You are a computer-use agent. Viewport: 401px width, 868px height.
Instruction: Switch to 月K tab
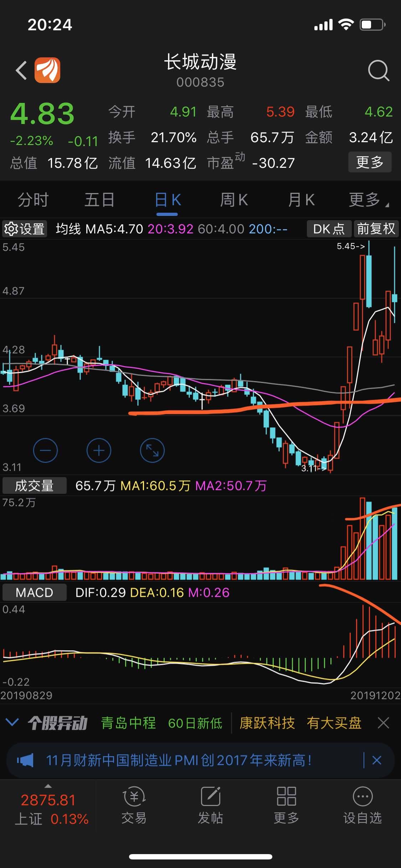click(x=302, y=200)
